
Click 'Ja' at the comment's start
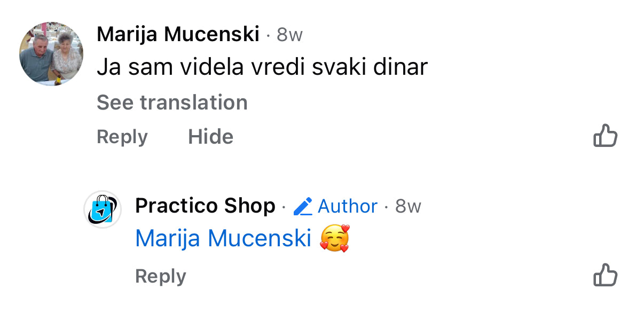coord(107,67)
